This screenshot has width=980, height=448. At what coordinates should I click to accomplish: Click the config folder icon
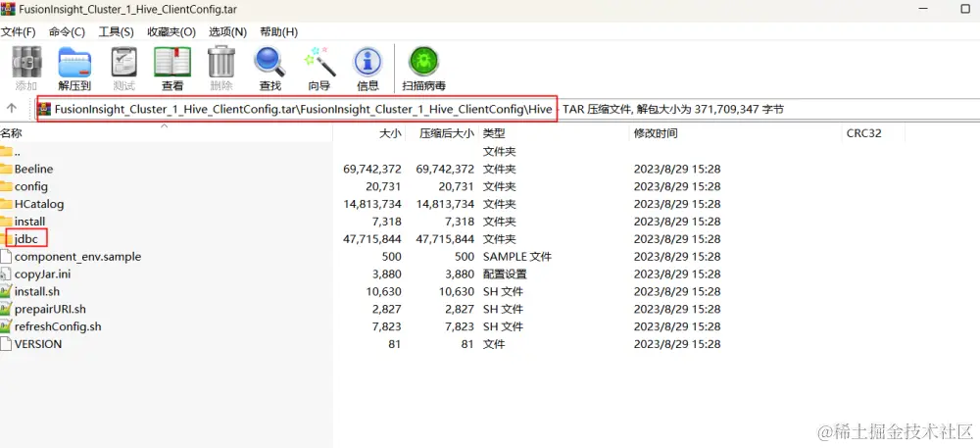pos(6,186)
